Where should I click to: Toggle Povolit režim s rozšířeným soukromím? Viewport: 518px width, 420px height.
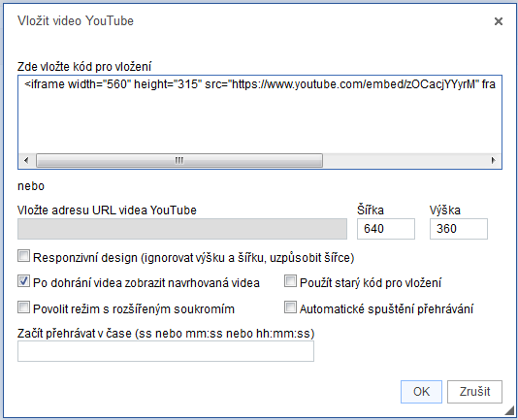pyautogui.click(x=23, y=307)
